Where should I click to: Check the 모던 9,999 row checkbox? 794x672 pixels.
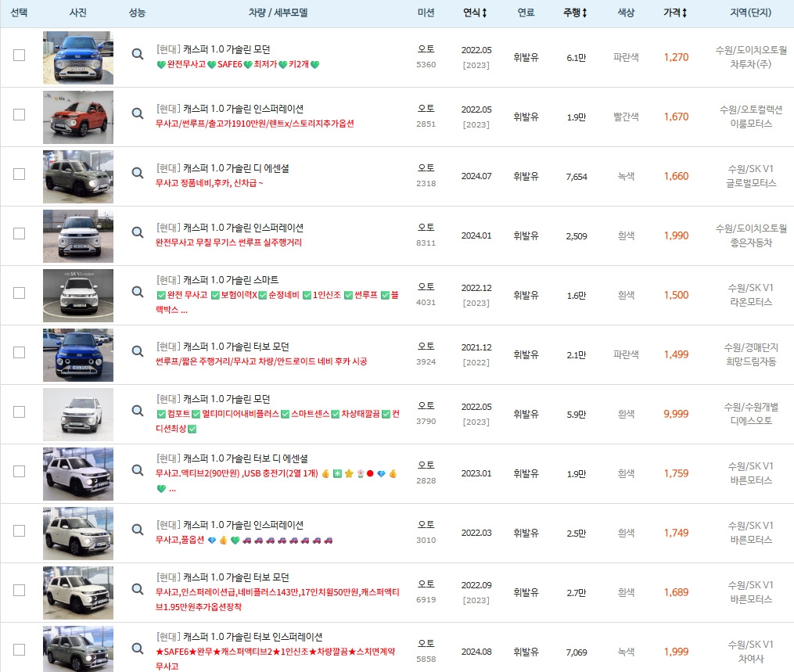pos(20,412)
